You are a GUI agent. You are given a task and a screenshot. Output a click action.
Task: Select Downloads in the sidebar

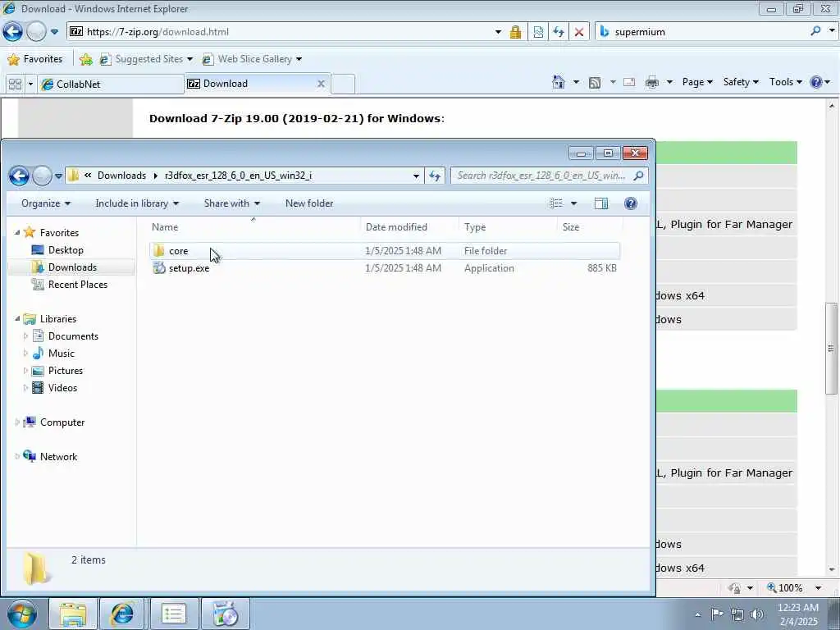point(72,267)
